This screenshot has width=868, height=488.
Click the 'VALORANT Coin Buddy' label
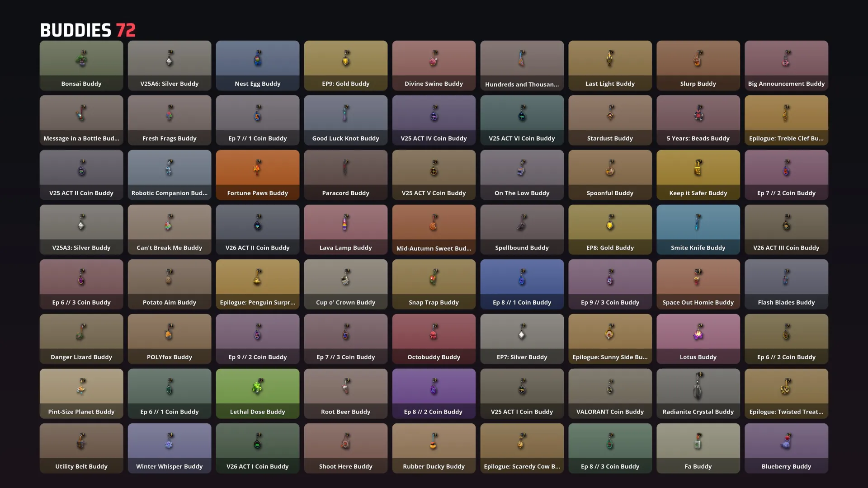coord(610,412)
